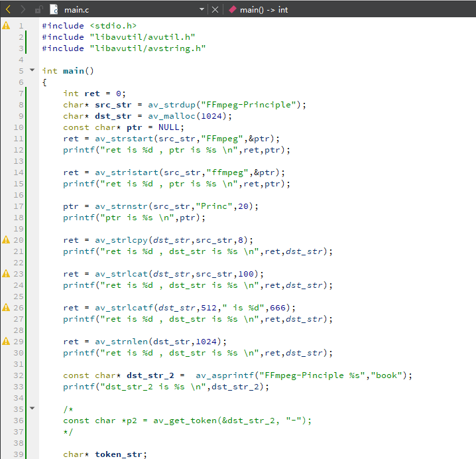The image size is (476, 459).
Task: Click line number 32 in the gutter
Action: [19, 375]
